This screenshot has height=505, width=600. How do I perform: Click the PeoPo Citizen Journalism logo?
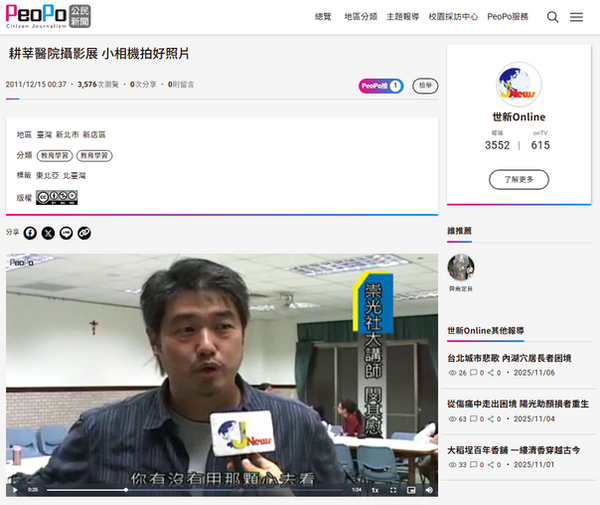point(48,16)
